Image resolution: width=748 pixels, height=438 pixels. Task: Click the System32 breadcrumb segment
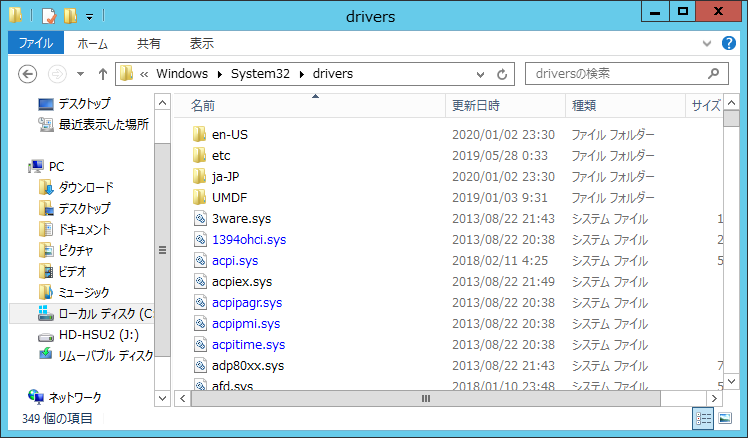260,73
